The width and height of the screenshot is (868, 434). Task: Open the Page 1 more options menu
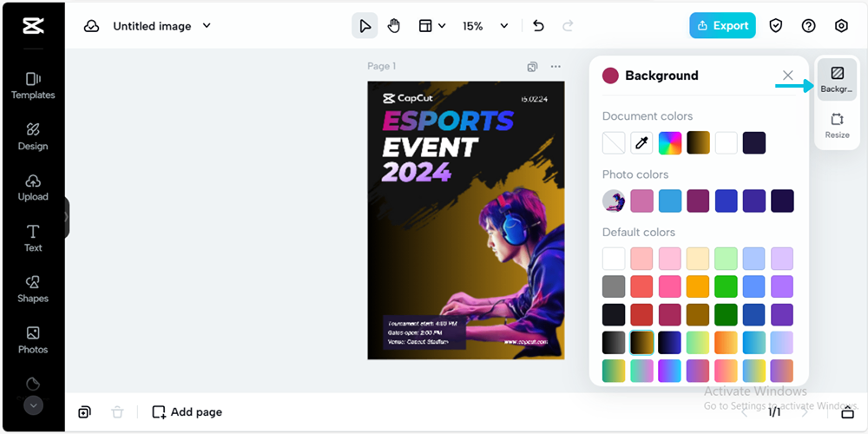click(x=556, y=67)
